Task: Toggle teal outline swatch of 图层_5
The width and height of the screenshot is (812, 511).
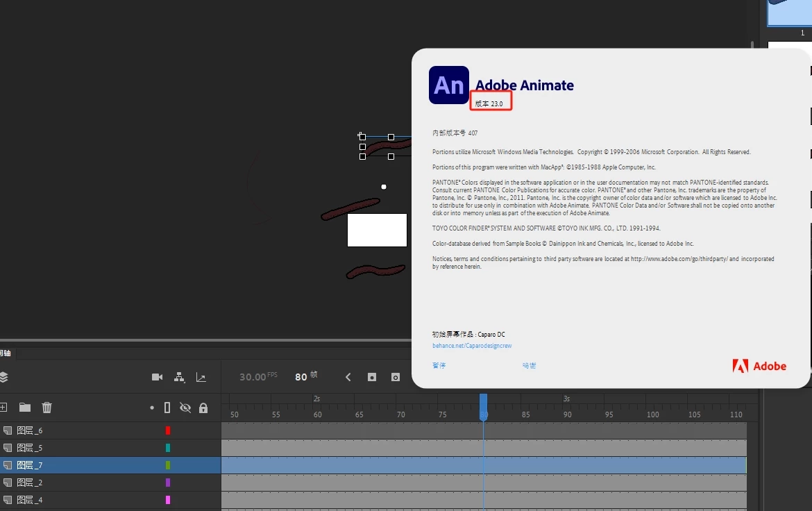Action: (168, 448)
